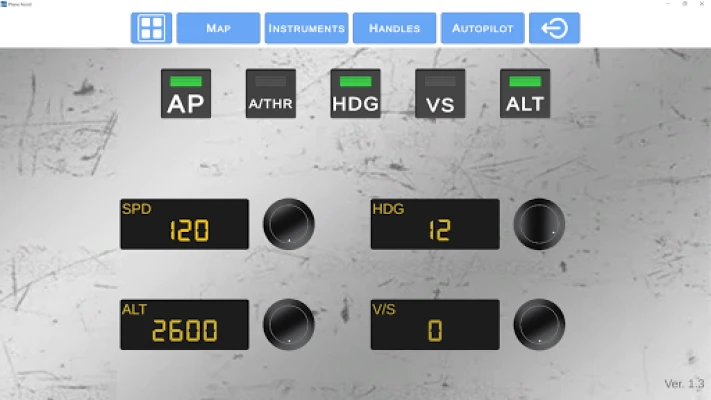Select the Autopilot tab
Image resolution: width=711 pixels, height=400 pixels.
pos(482,28)
